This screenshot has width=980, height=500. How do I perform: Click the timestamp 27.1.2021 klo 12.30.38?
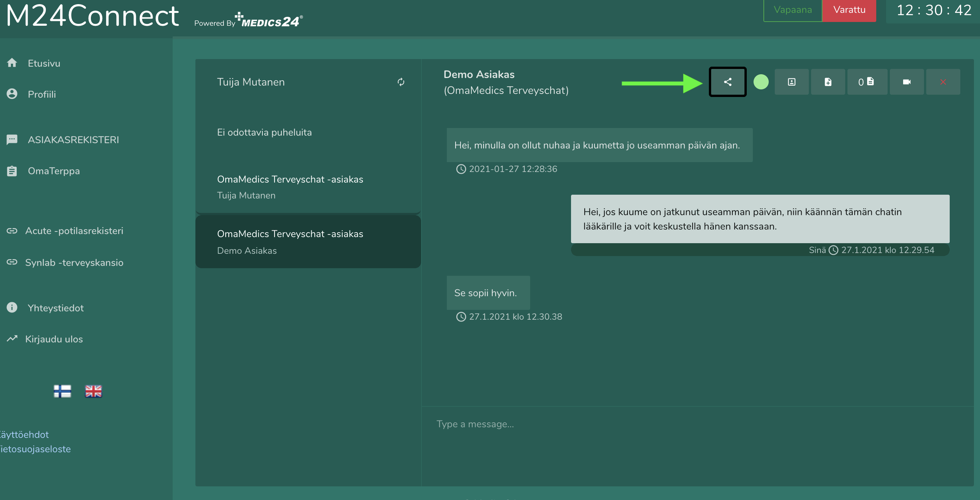point(515,317)
